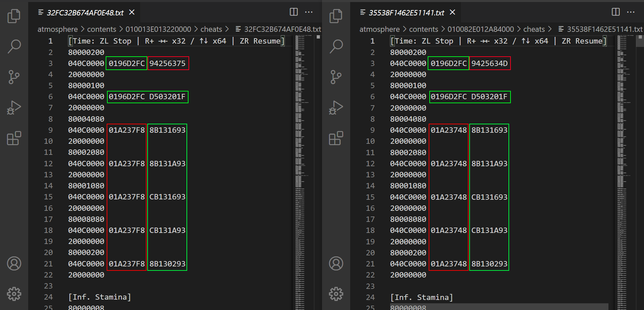This screenshot has height=310, width=644.
Task: Click atmosphere breadcrumb in left window
Action: click(57, 29)
